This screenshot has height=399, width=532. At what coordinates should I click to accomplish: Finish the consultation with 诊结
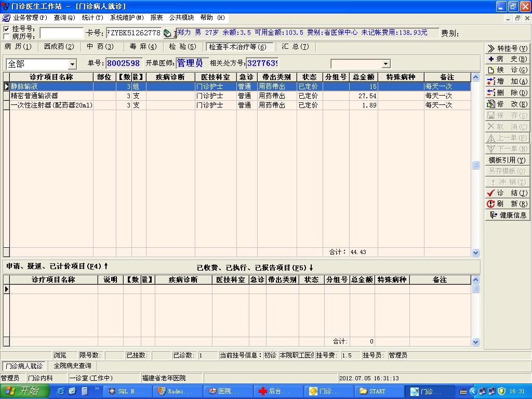507,193
